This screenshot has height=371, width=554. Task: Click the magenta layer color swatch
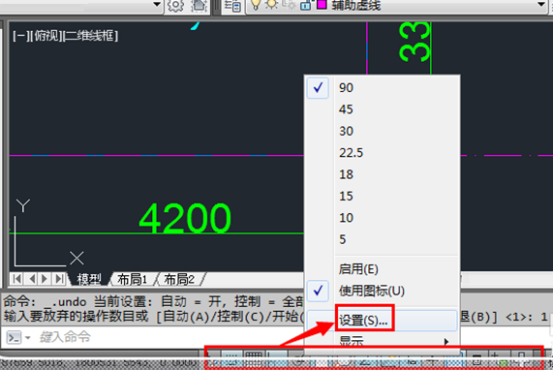(322, 4)
